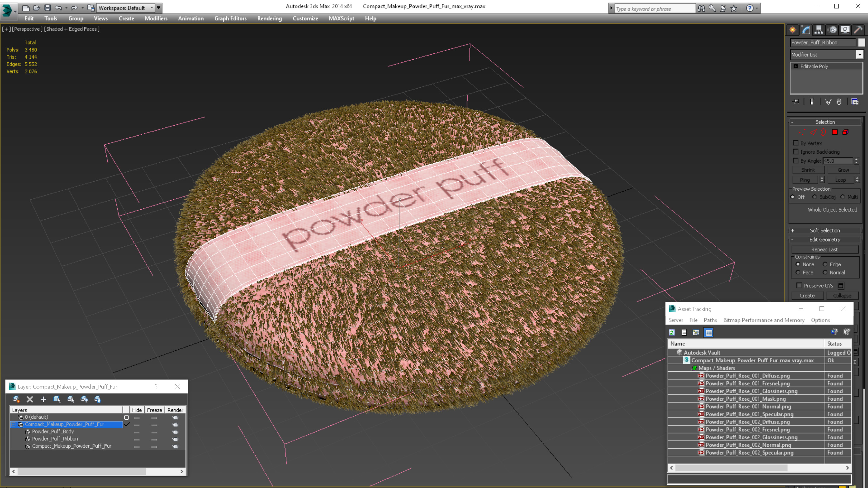The width and height of the screenshot is (868, 488).
Task: Open the Modifier List dropdown
Action: [860, 55]
